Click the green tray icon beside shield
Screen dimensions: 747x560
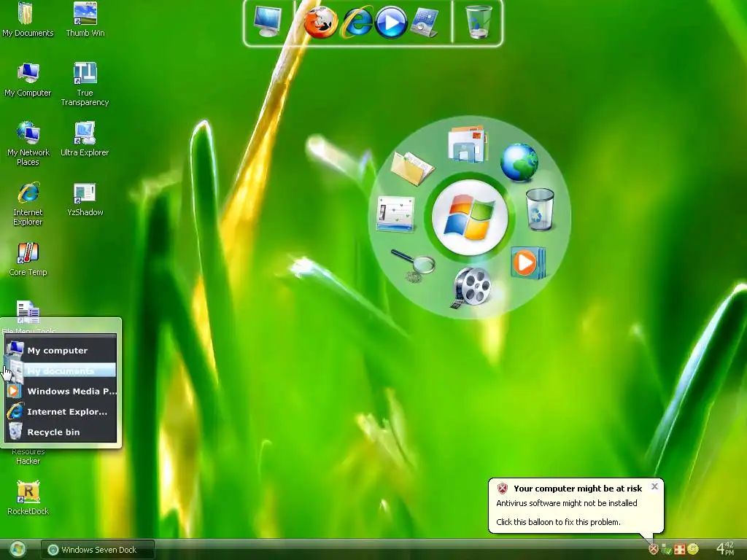(667, 550)
